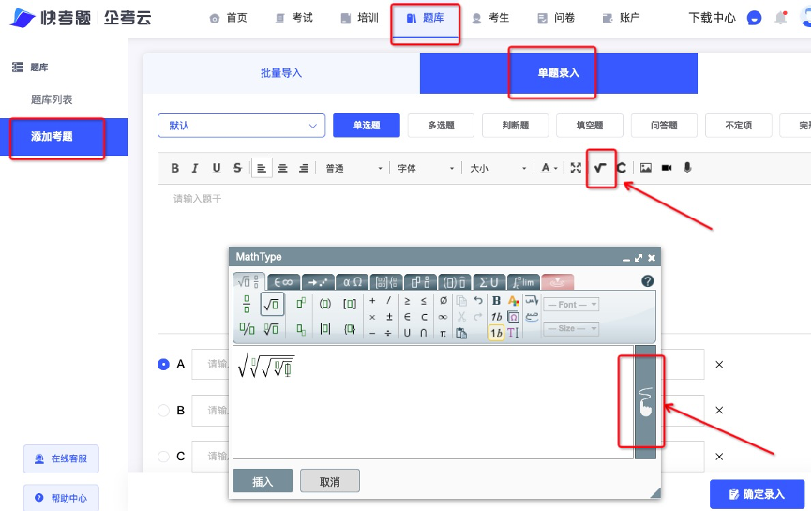Choose the 判断题 question type
The image size is (812, 511).
click(516, 126)
